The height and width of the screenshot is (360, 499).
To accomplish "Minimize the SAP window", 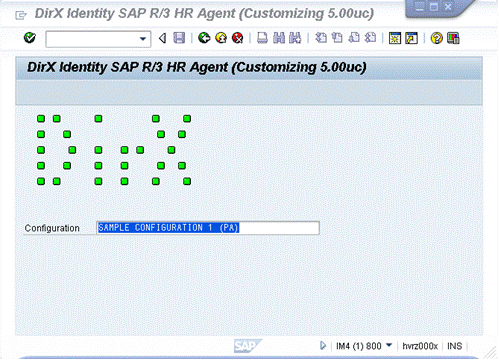I will tap(420, 7).
